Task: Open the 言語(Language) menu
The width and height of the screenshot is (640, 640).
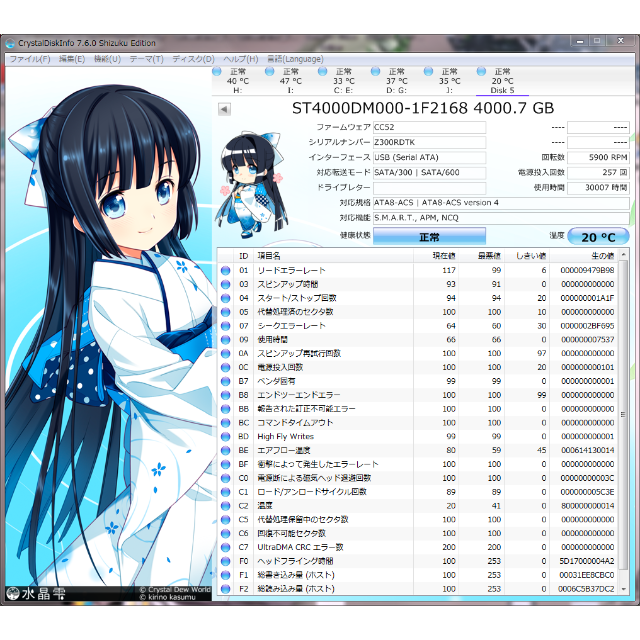Action: coord(295,59)
